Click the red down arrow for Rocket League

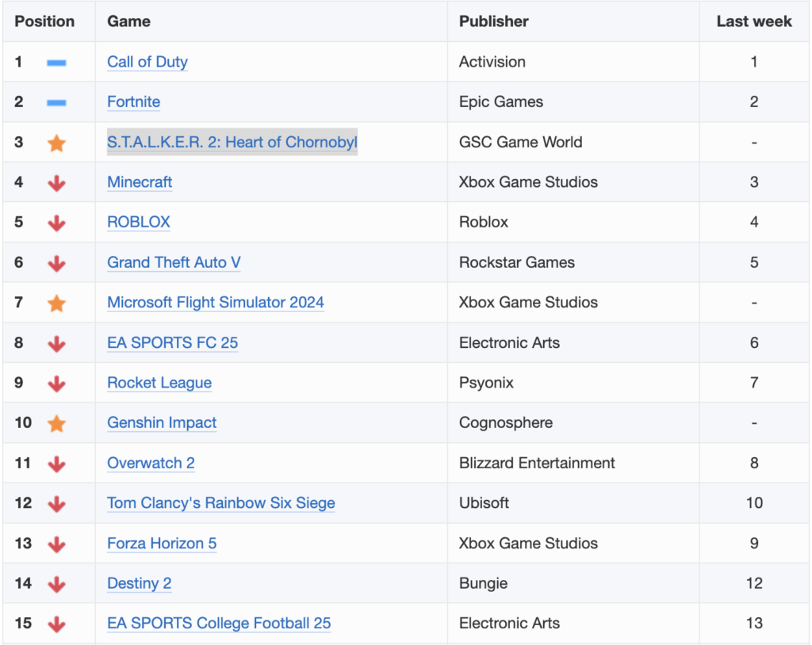pos(56,384)
